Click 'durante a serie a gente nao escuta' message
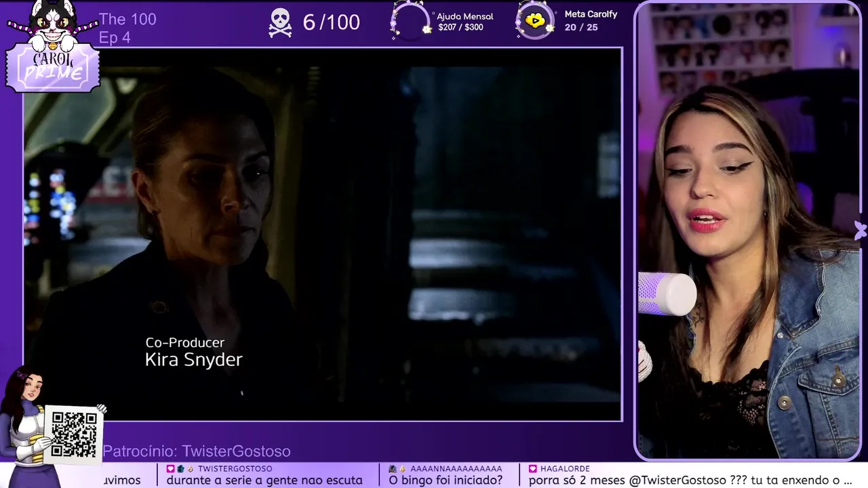Viewport: 868px width, 488px height. coord(264,480)
